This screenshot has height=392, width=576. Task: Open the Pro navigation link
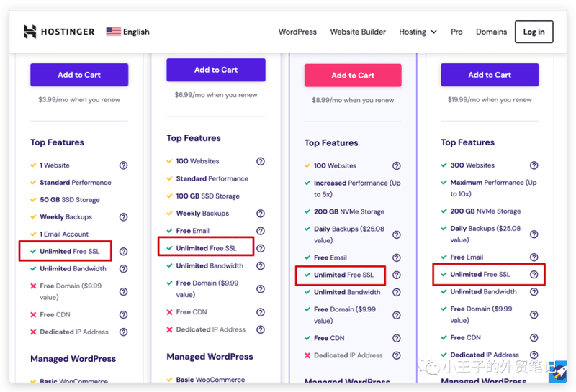[x=456, y=32]
